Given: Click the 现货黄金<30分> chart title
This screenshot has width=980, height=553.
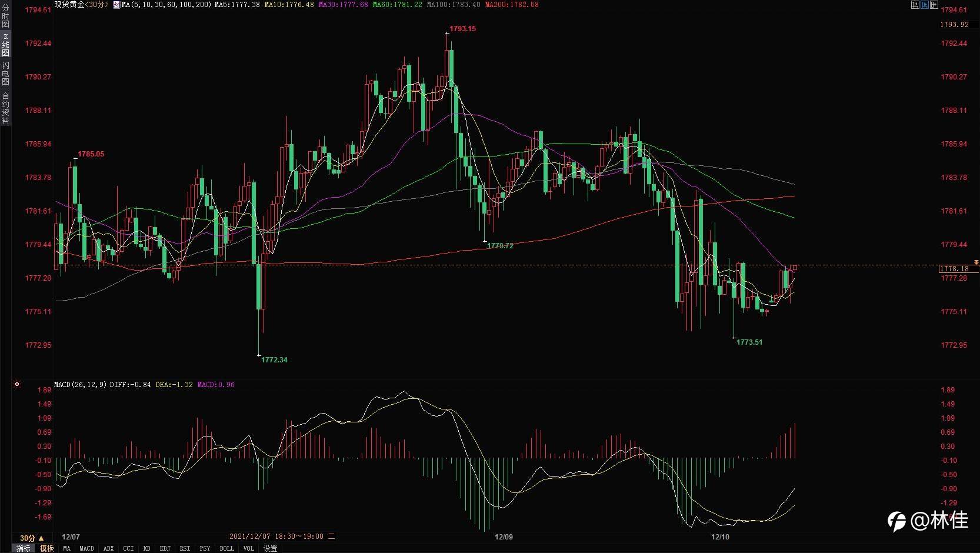Looking at the screenshot, I should 82,5.
